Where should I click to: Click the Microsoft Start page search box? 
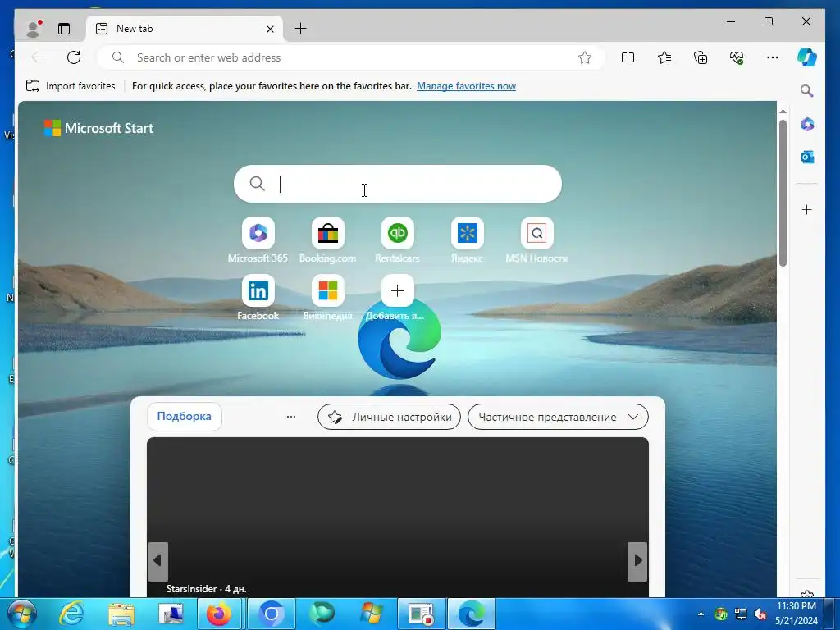pos(398,184)
